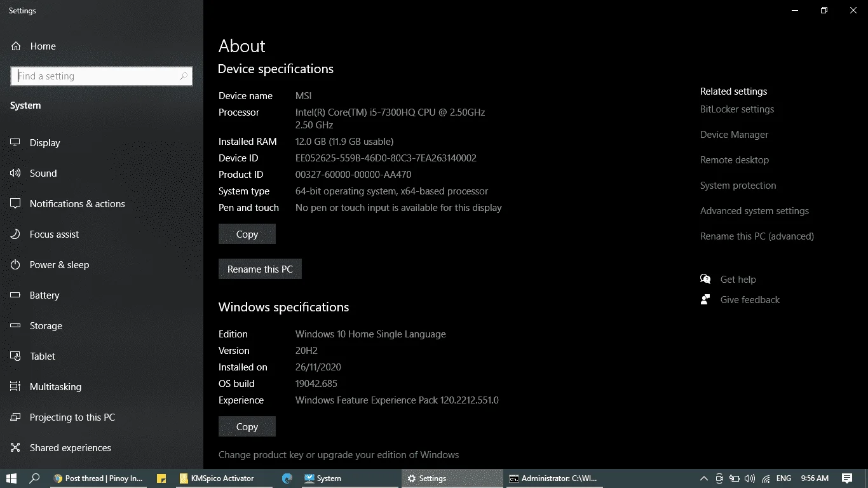Open Wi-Fi network tray icon

click(766, 478)
